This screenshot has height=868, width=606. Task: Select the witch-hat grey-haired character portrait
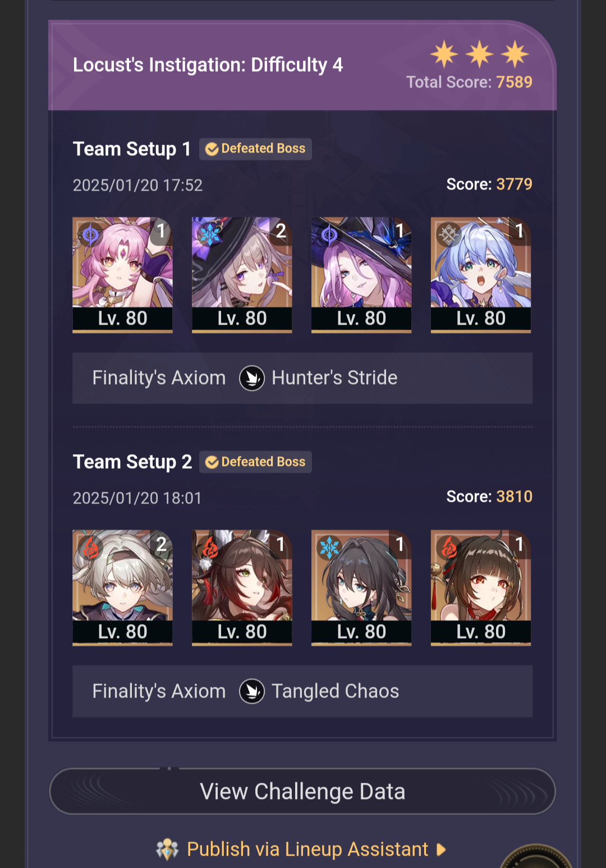[x=242, y=275]
